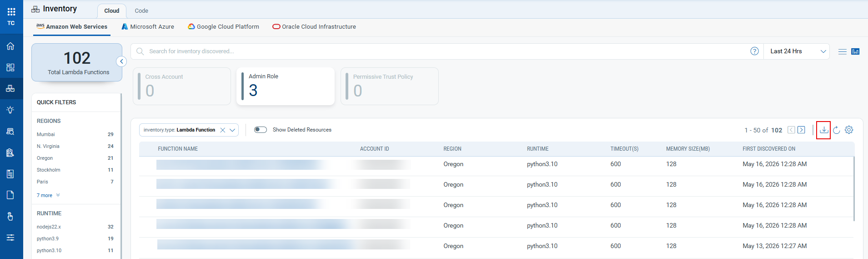868x259 pixels.
Task: Sort by TIMEOUT(S) column header
Action: coord(624,149)
